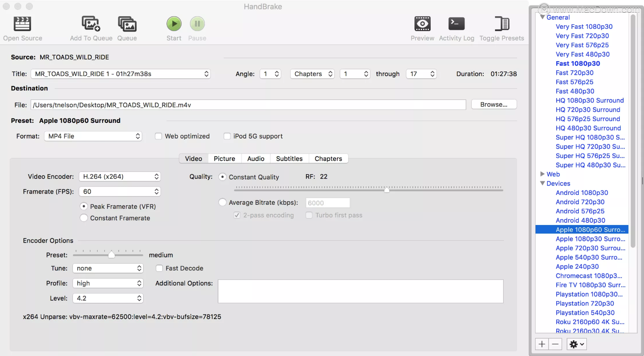Open the starting chapter dropdown showing 1
This screenshot has width=644, height=356.
(x=355, y=74)
